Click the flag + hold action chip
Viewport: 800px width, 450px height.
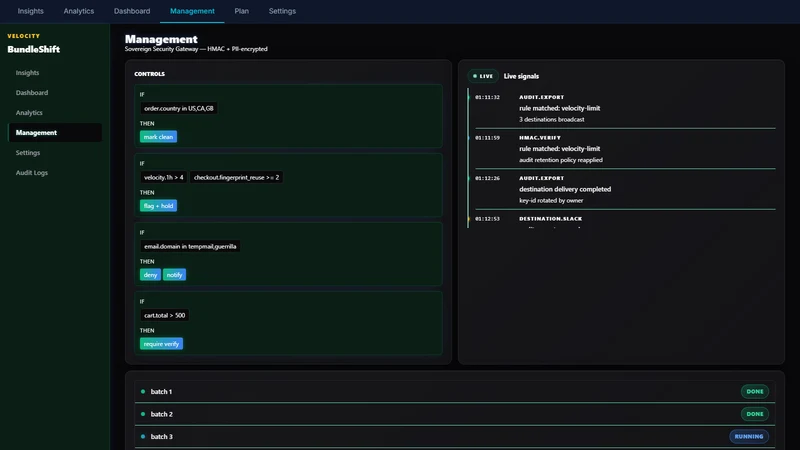(x=158, y=206)
